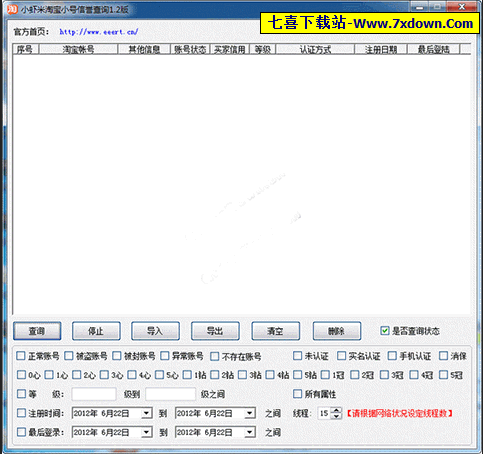Screen dimensions: 483x454
Task: Check the 所有属性 checkbox
Action: tap(297, 394)
